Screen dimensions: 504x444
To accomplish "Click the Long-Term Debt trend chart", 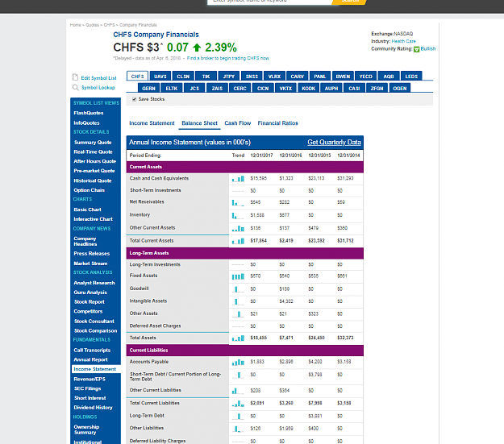I will tap(238, 417).
